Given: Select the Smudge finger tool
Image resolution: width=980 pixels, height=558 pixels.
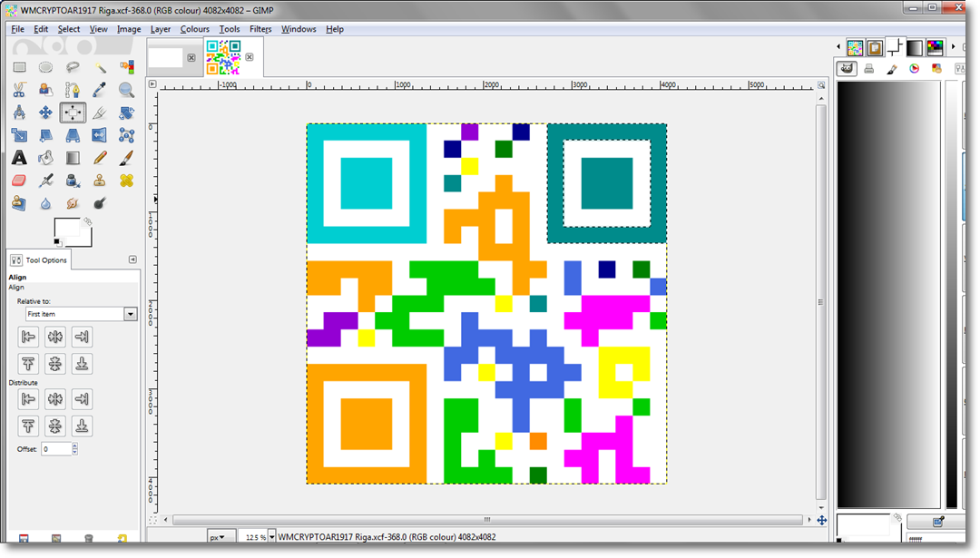Looking at the screenshot, I should coord(73,203).
